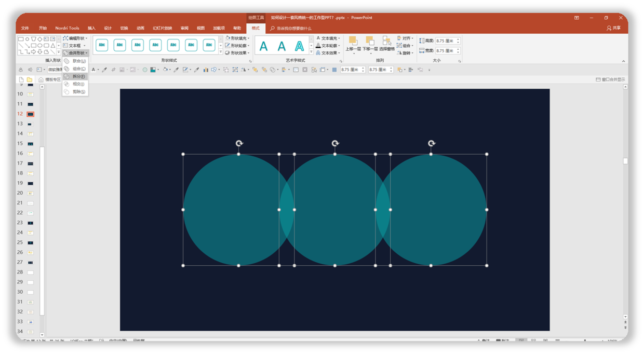This screenshot has height=354, width=644.
Task: Expand the 编辑形状 (Edit Shape) dropdown
Action: tap(75, 38)
